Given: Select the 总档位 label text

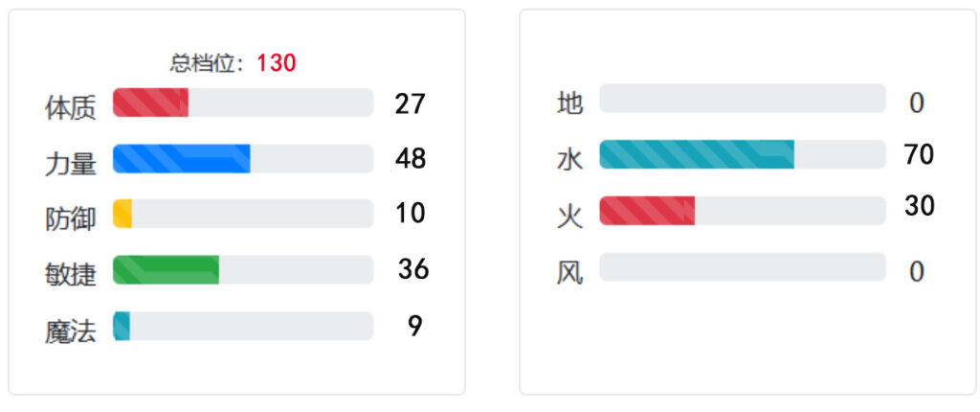Looking at the screenshot, I should (206, 63).
